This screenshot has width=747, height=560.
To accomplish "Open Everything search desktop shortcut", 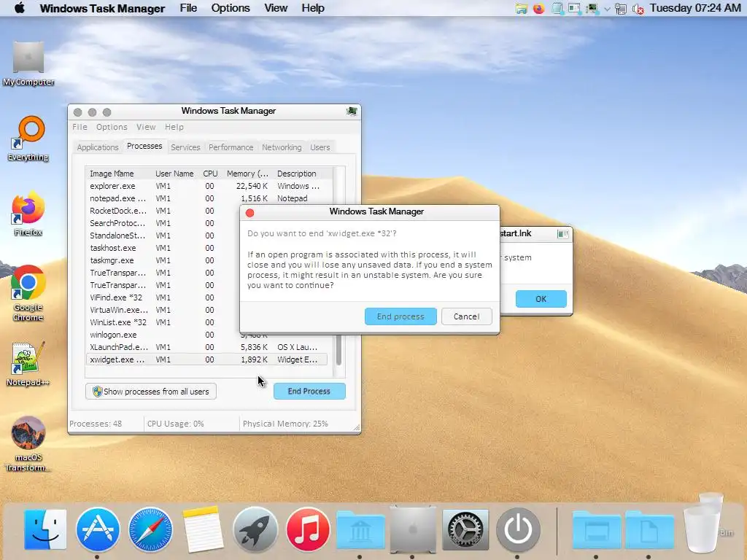I will 28,139.
